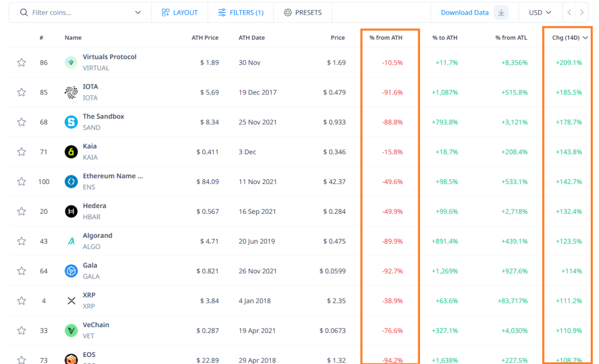This screenshot has width=599, height=364.
Task: Open the Virtuals Protocol coin page
Action: click(x=109, y=57)
